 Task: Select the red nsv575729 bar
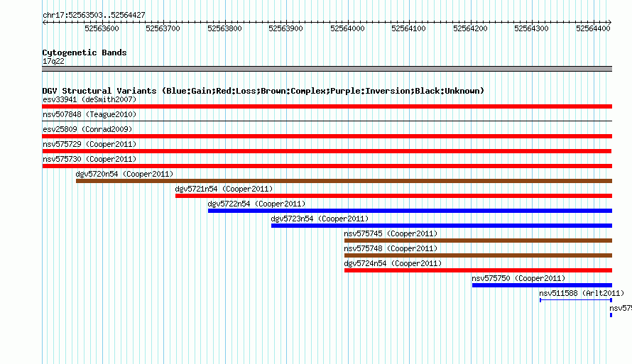[x=327, y=151]
